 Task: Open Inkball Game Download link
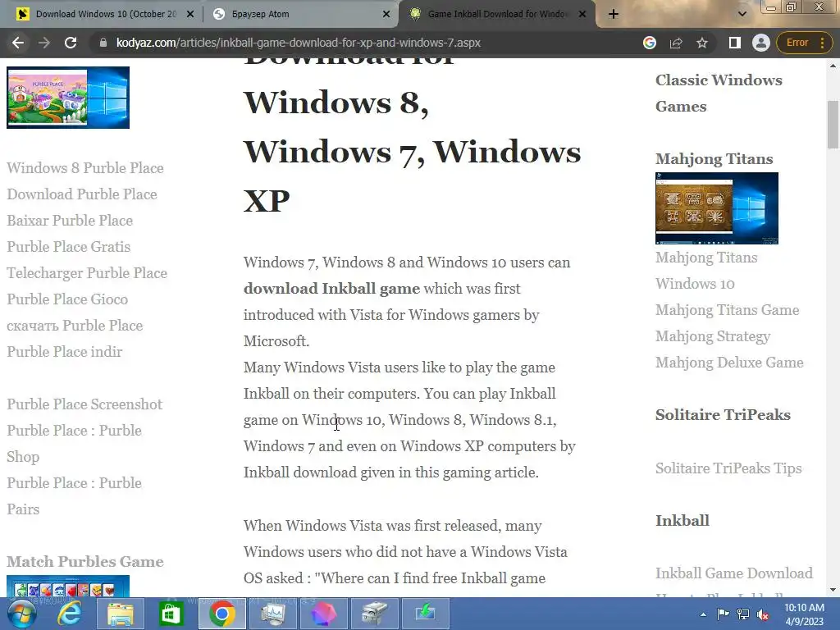734,573
